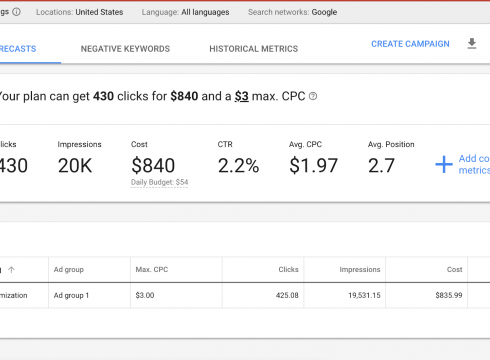The height and width of the screenshot is (360, 490).
Task: Click the $840 Cost metric
Action: click(153, 166)
